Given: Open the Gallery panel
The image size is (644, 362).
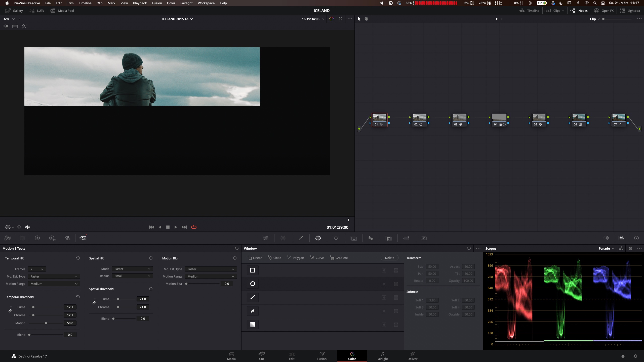Looking at the screenshot, I should 14,11.
